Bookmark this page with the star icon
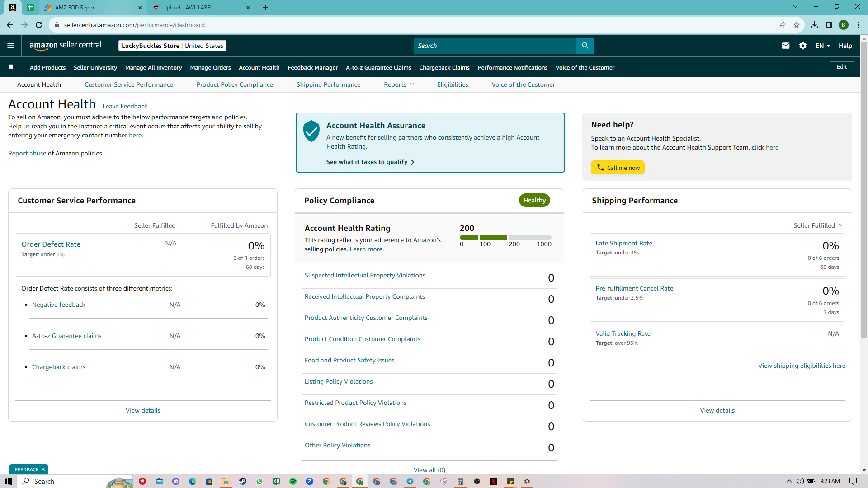 click(797, 25)
